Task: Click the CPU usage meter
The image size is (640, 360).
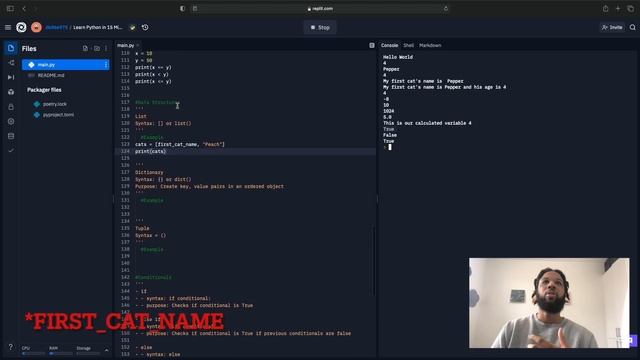Action: (33, 350)
